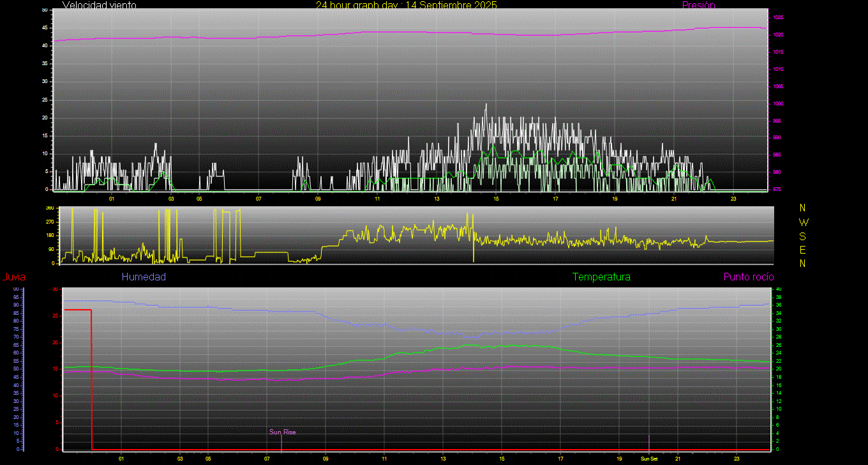Click the red "Lluvia" label

click(13, 277)
